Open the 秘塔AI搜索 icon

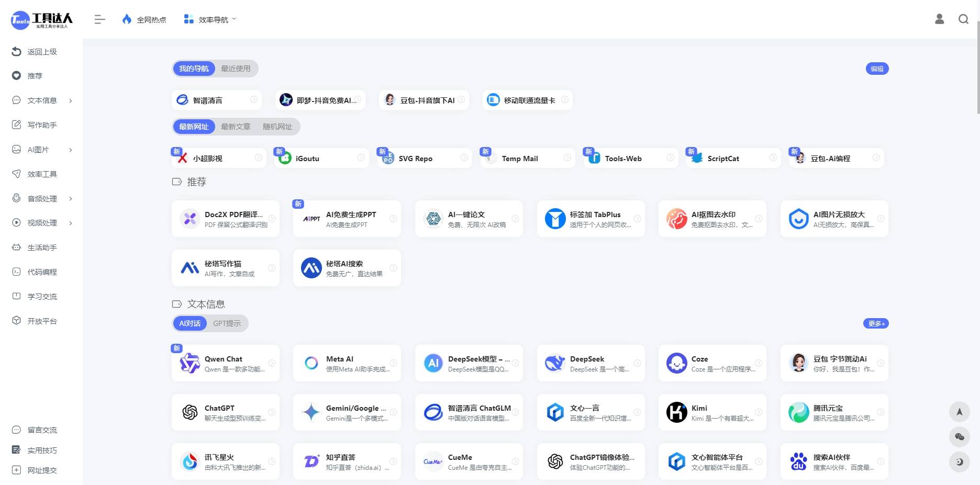coord(311,268)
